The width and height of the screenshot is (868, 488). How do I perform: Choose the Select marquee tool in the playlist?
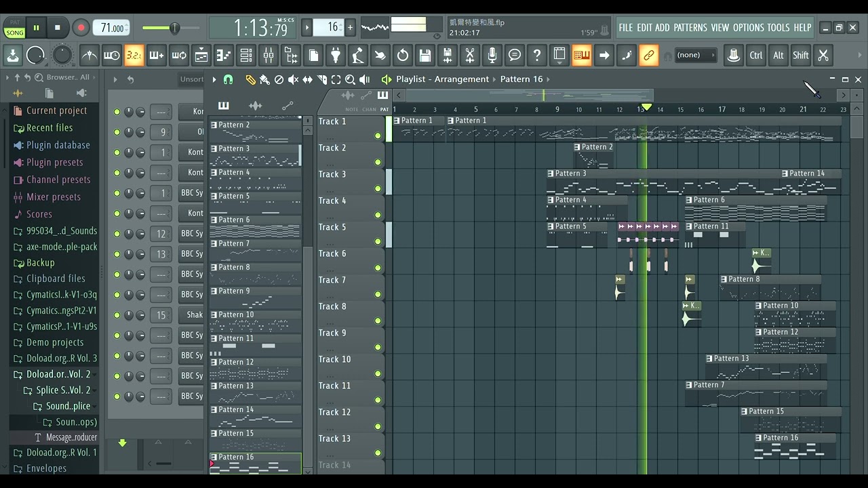(336, 80)
